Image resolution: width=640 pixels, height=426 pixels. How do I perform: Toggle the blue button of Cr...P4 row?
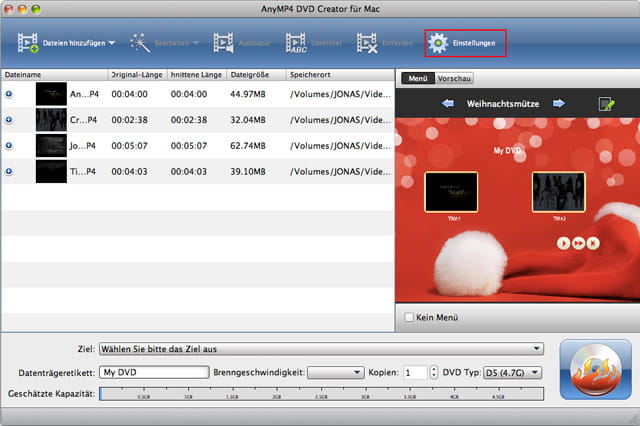coord(9,120)
